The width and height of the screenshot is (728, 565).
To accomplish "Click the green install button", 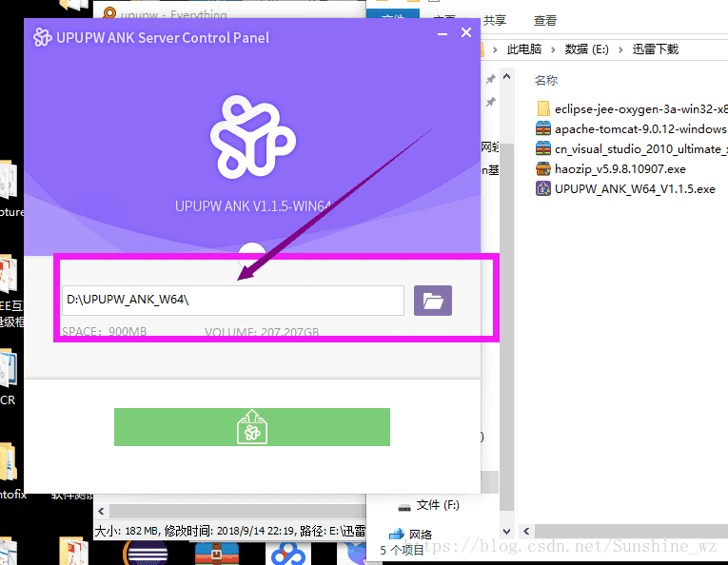I will (x=252, y=427).
